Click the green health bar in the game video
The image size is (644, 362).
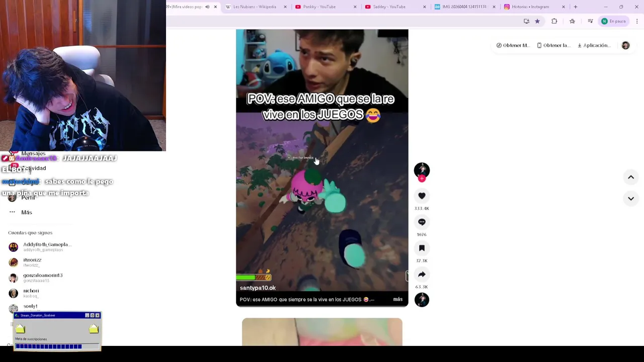click(254, 277)
